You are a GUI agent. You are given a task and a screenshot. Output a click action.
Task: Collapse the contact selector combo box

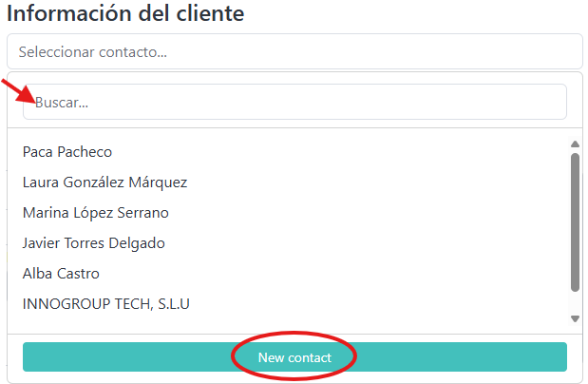[294, 52]
